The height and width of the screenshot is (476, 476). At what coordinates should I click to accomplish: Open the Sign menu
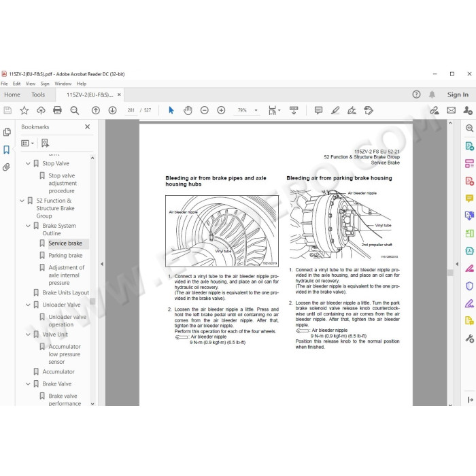[45, 84]
